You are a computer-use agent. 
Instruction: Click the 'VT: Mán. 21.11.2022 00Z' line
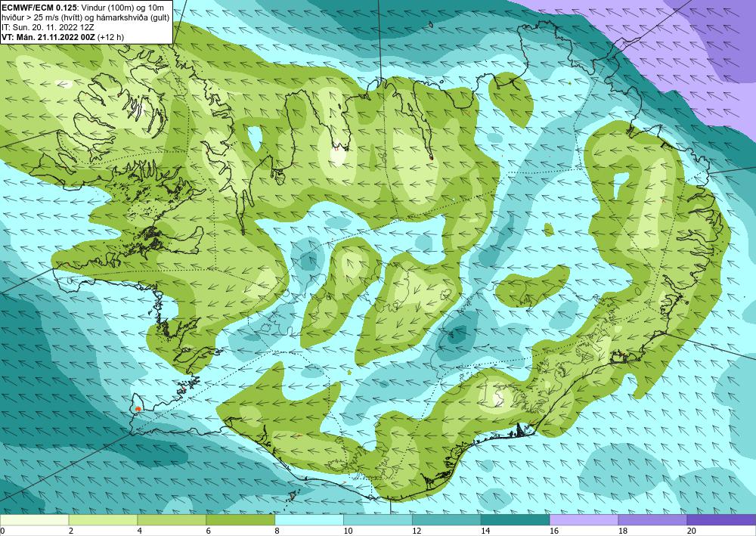tap(48, 36)
